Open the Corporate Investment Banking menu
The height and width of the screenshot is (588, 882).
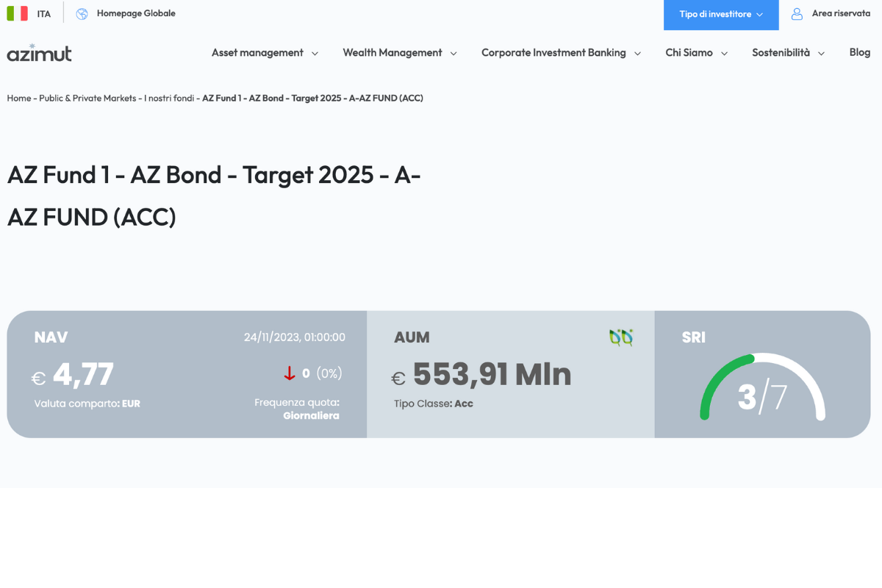pos(553,53)
